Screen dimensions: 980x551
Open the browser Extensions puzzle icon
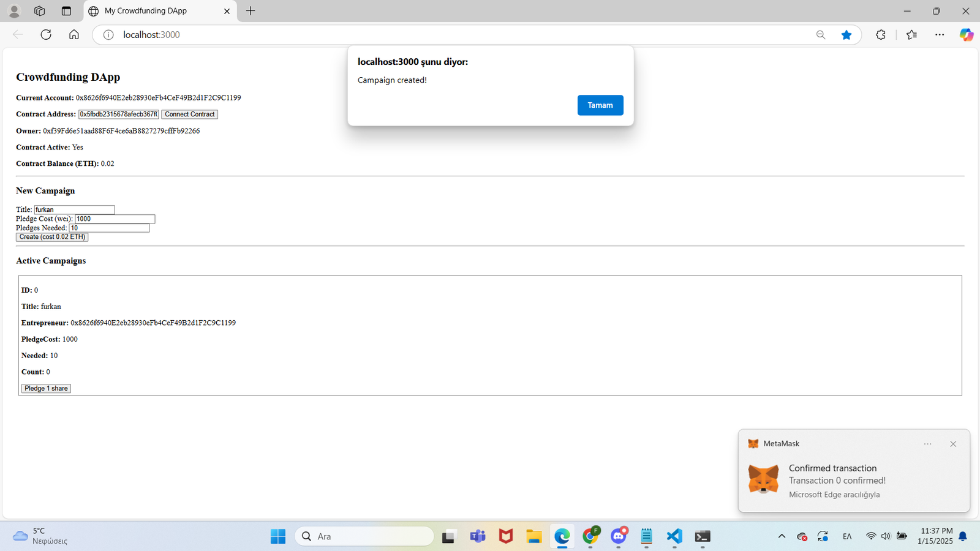pos(881,35)
